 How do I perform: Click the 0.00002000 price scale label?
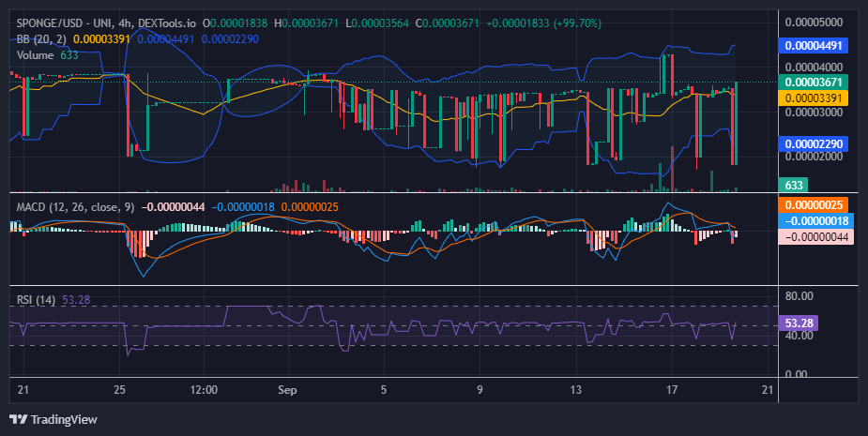815,158
